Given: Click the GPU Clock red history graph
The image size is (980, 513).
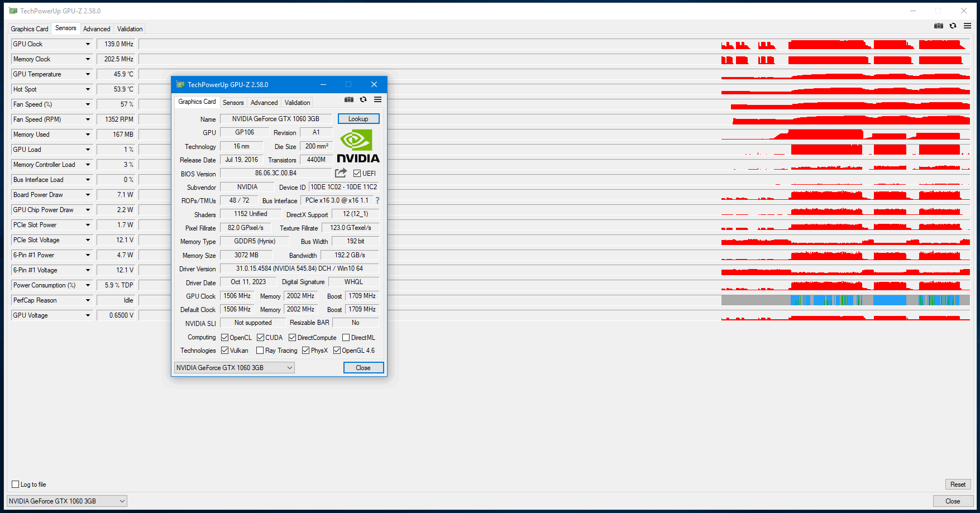Looking at the screenshot, I should pos(845,44).
